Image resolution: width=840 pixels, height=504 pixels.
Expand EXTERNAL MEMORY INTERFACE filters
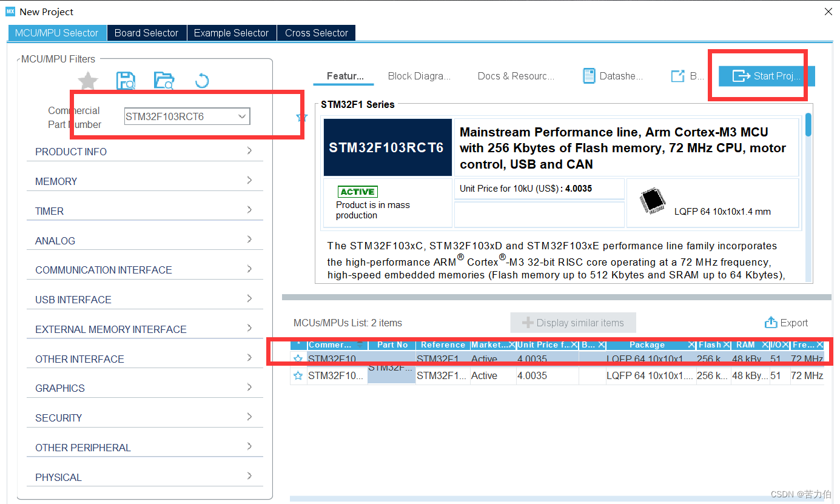pyautogui.click(x=145, y=329)
